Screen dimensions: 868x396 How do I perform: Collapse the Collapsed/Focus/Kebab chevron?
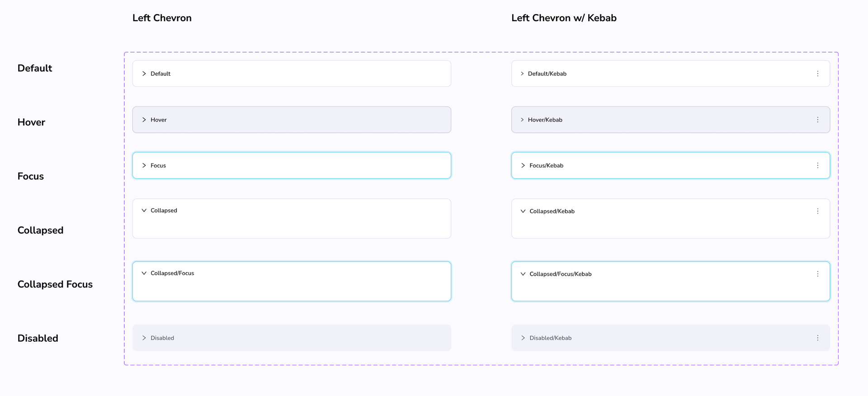coord(523,274)
